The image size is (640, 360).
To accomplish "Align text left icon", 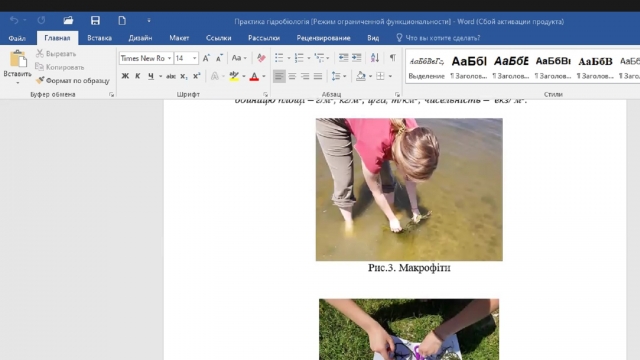I will click(279, 76).
